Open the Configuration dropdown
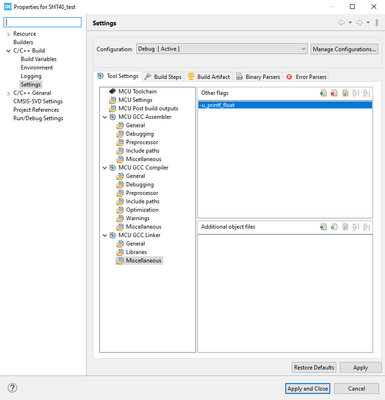385x400 pixels. tap(221, 49)
